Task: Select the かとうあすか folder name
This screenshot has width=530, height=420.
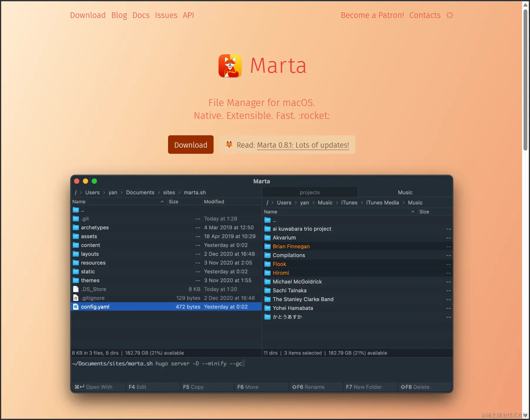Action: [287, 317]
